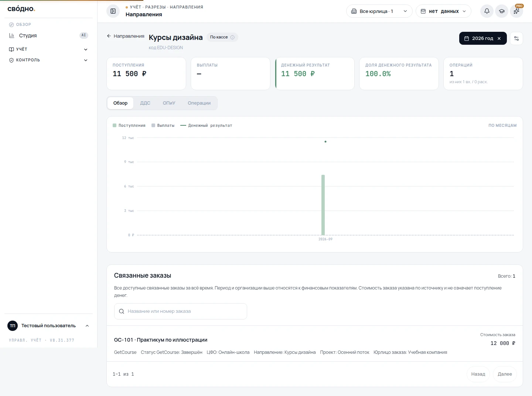Click the По кассе badge
The height and width of the screenshot is (396, 532).
click(222, 37)
